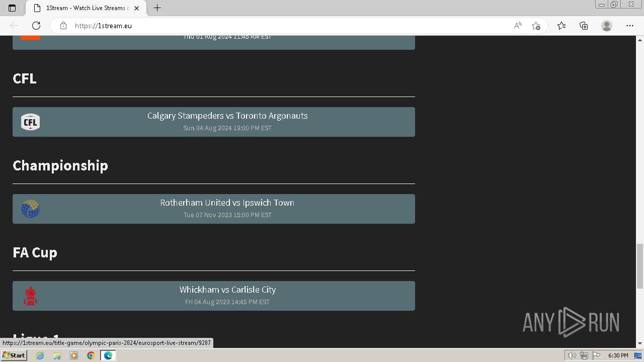Click the CFL section heading
Image resolution: width=644 pixels, height=362 pixels.
pos(25,78)
